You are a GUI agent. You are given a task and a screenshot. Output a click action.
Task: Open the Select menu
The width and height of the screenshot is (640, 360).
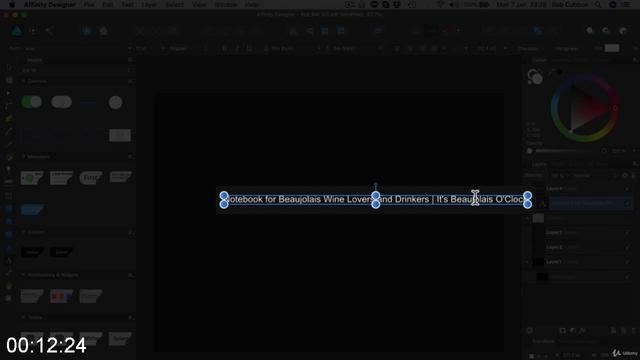point(174,4)
